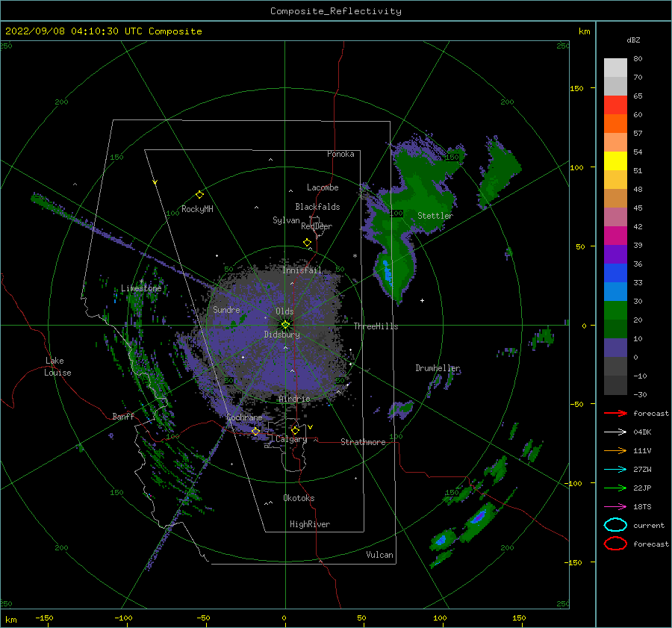The width and height of the screenshot is (672, 628).
Task: Click the RockyMH label
Action: point(197,209)
